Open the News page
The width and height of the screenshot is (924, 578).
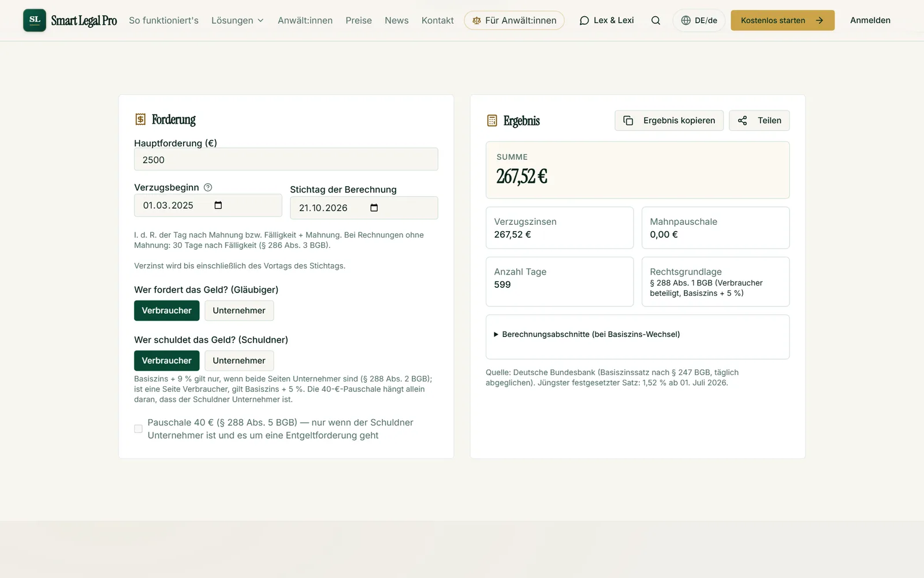click(397, 20)
